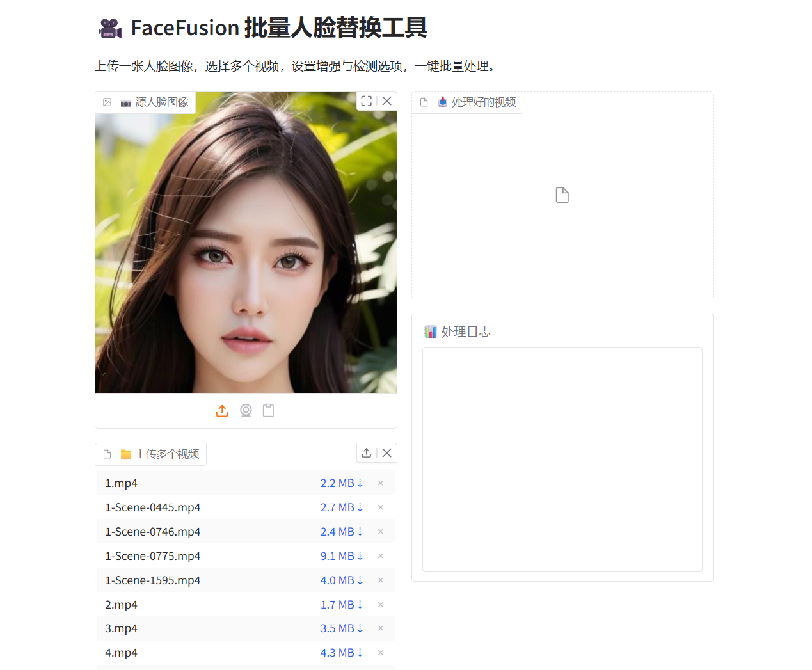This screenshot has width=812, height=670.
Task: Remove 4.mp4 from the file list
Action: click(x=381, y=653)
